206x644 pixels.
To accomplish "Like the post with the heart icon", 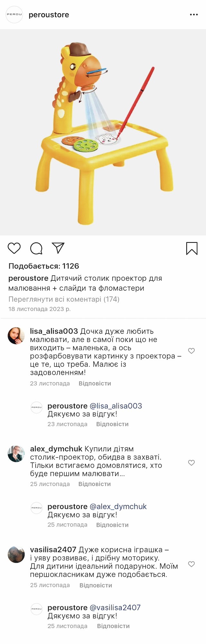I will click(x=14, y=248).
